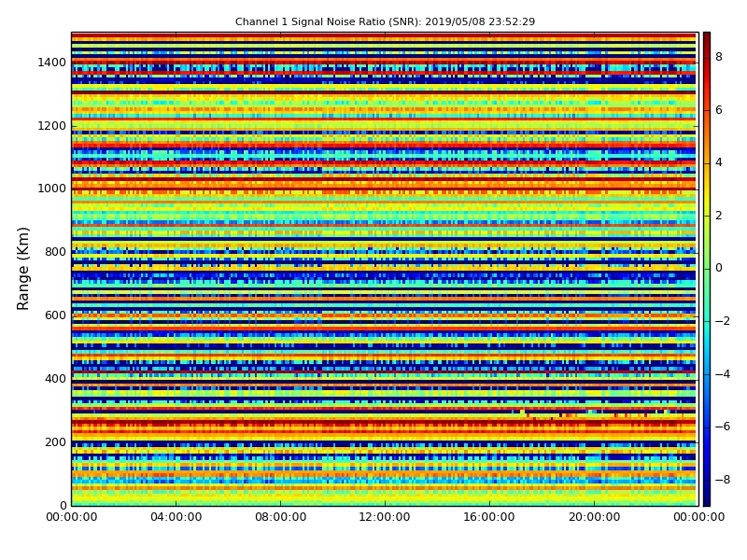Select the 'Range (Km)' y-axis label

[22, 269]
